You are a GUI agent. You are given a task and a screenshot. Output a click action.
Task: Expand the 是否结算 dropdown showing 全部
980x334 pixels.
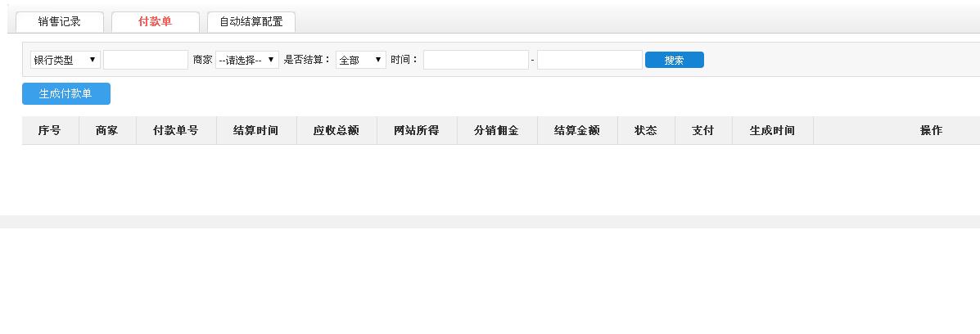point(360,60)
